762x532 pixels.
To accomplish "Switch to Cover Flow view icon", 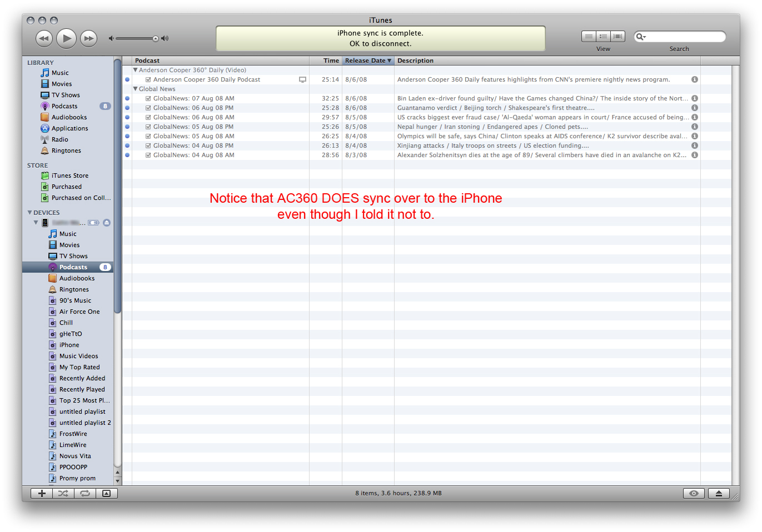I will [x=617, y=36].
